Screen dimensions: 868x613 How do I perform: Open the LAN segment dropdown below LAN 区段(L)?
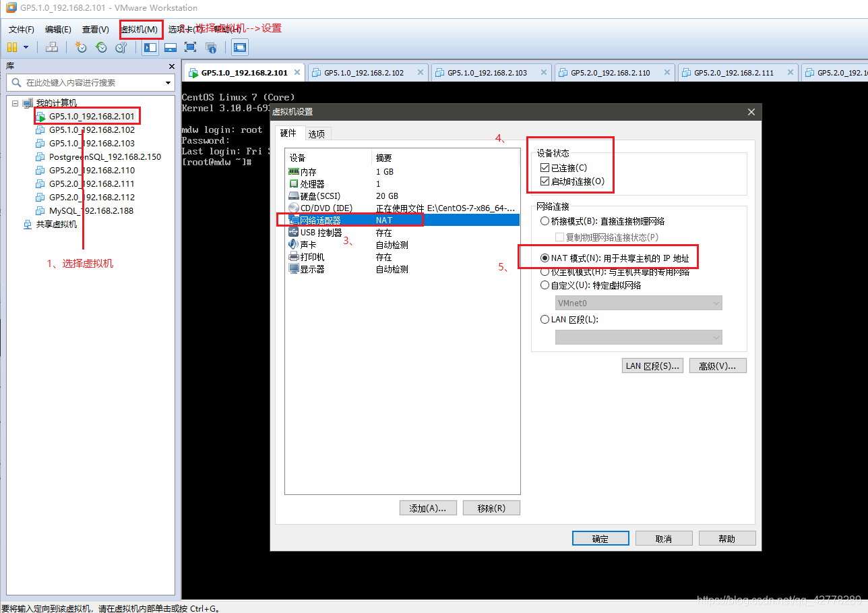click(x=639, y=337)
